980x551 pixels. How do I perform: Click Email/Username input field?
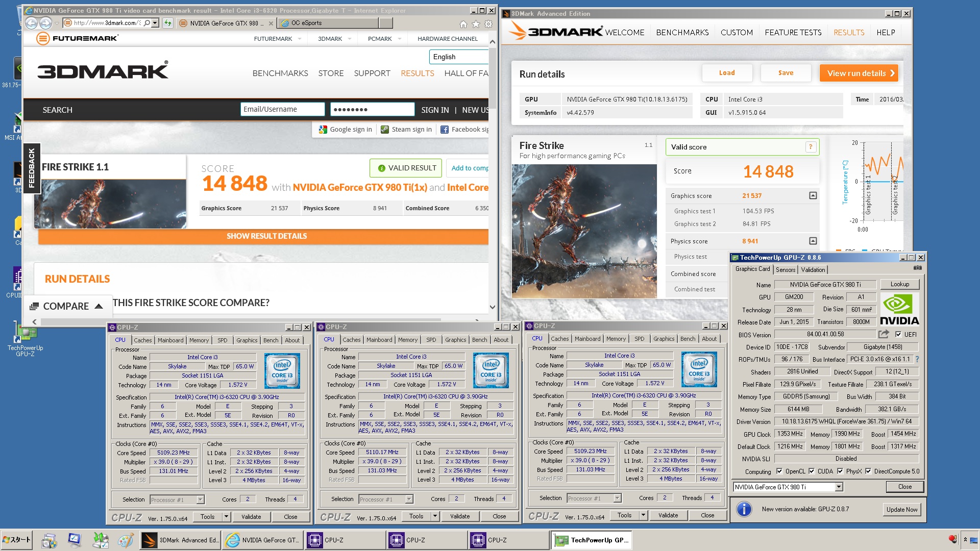[282, 109]
